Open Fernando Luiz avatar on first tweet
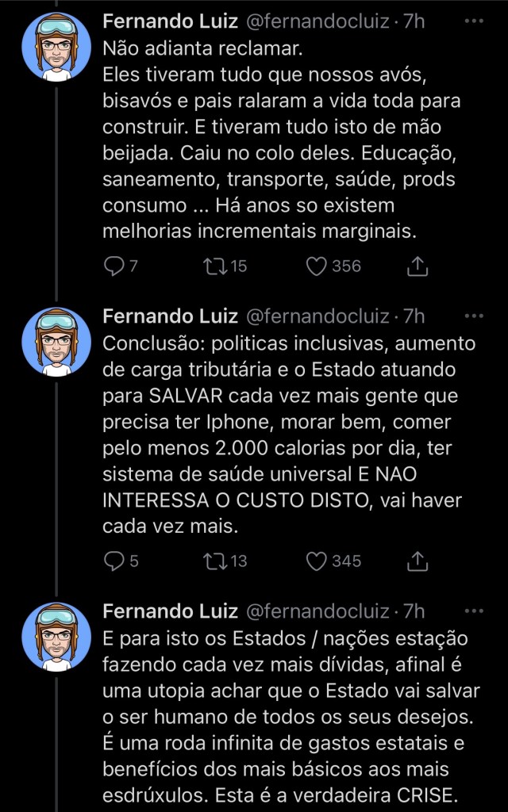The height and width of the screenshot is (812, 508). [56, 47]
